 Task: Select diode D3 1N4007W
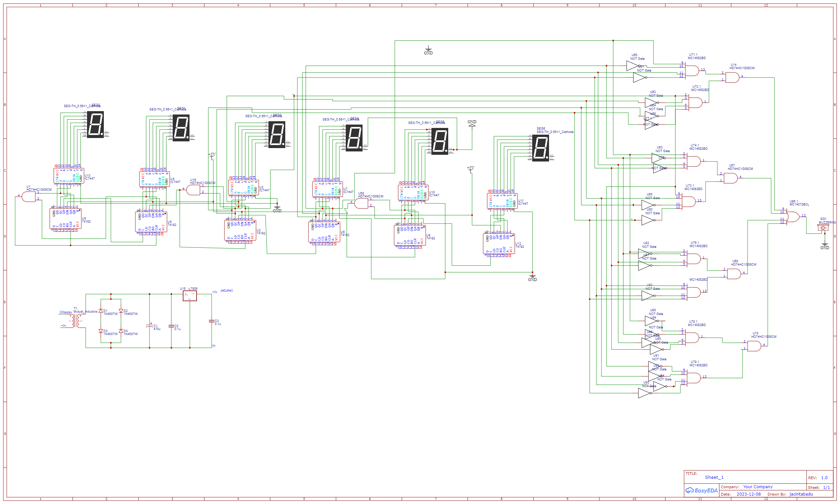click(x=100, y=331)
